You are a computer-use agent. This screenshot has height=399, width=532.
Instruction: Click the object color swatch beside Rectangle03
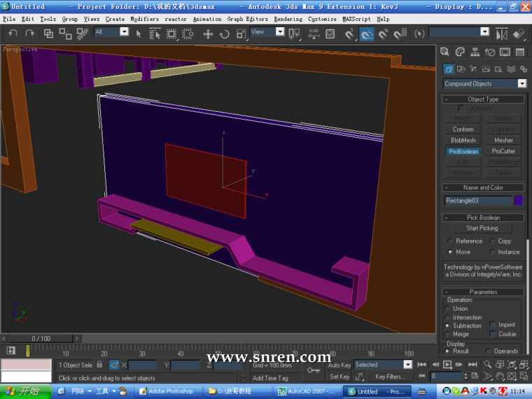[x=519, y=200]
